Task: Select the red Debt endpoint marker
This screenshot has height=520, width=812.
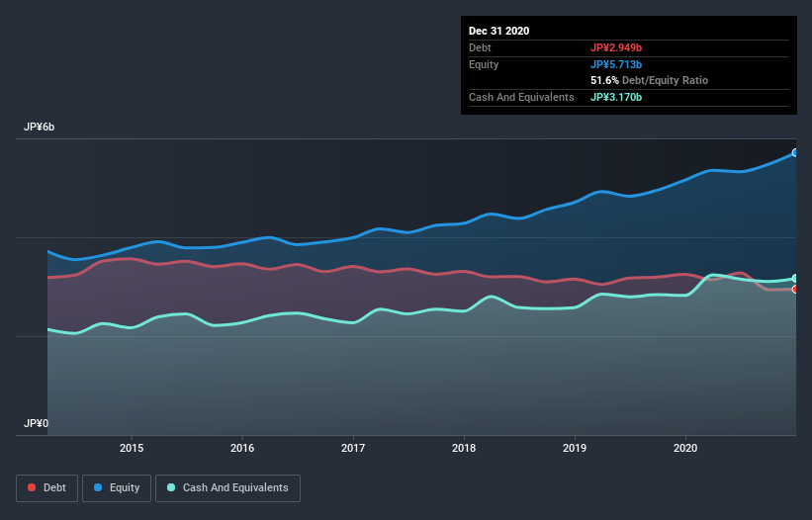Action: click(795, 290)
